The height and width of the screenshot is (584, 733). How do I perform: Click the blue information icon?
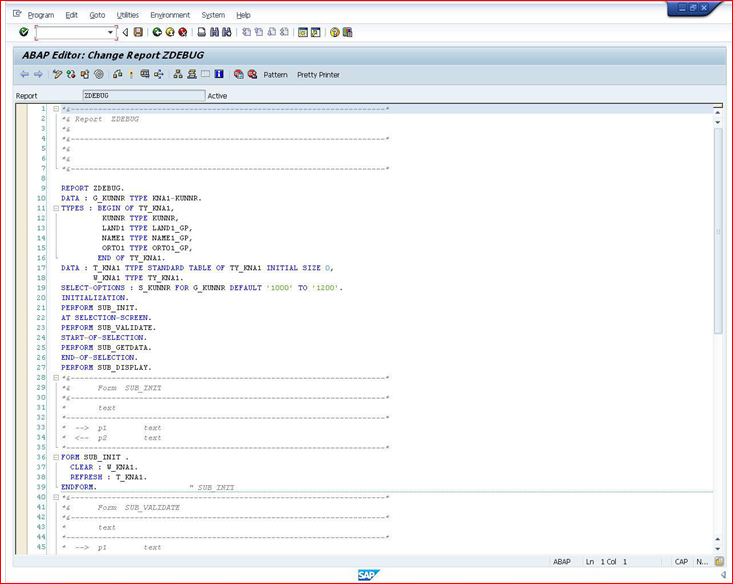click(x=219, y=74)
